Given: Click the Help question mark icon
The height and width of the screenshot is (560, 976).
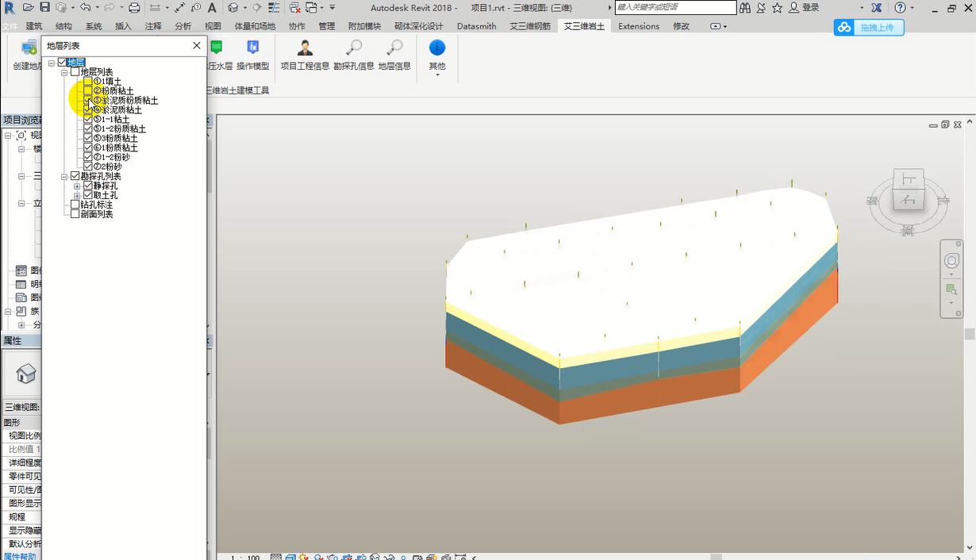Looking at the screenshot, I should pyautogui.click(x=900, y=7).
